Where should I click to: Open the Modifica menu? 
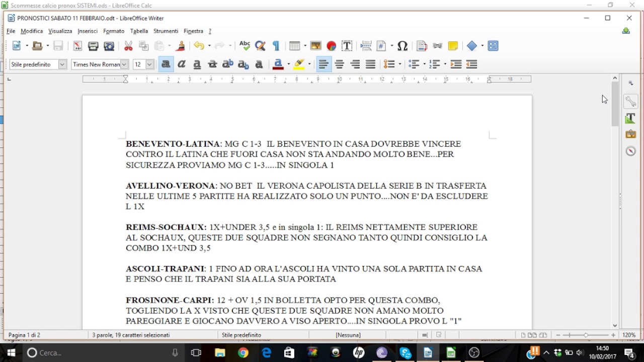(x=32, y=31)
